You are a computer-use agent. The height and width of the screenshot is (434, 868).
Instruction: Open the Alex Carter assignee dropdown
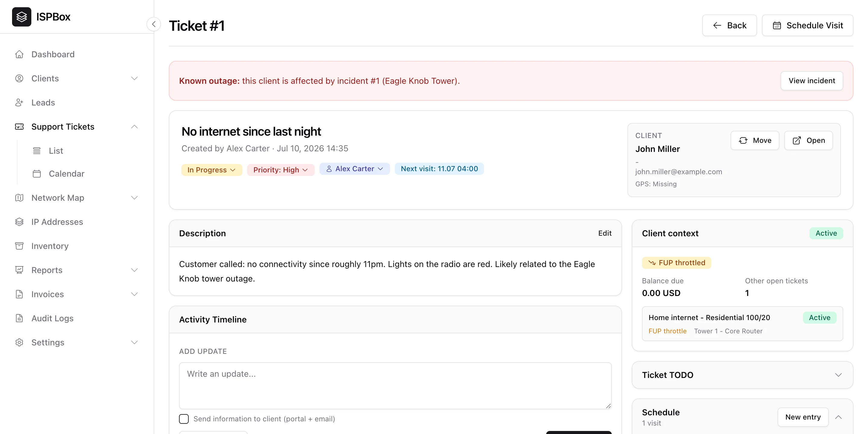click(354, 169)
